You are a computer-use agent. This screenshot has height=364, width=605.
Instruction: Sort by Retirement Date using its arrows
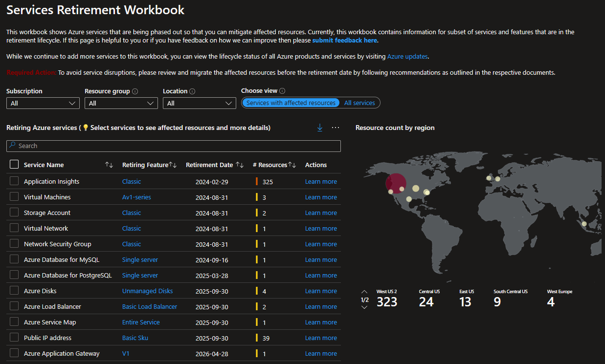[240, 165]
